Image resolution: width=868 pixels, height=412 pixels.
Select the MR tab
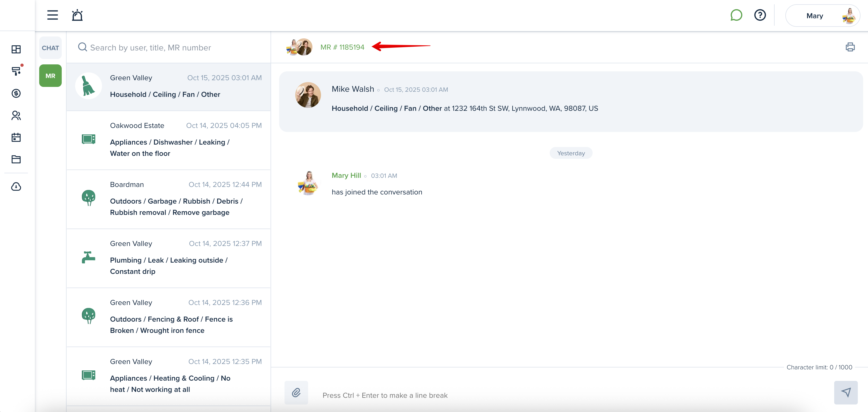(50, 76)
